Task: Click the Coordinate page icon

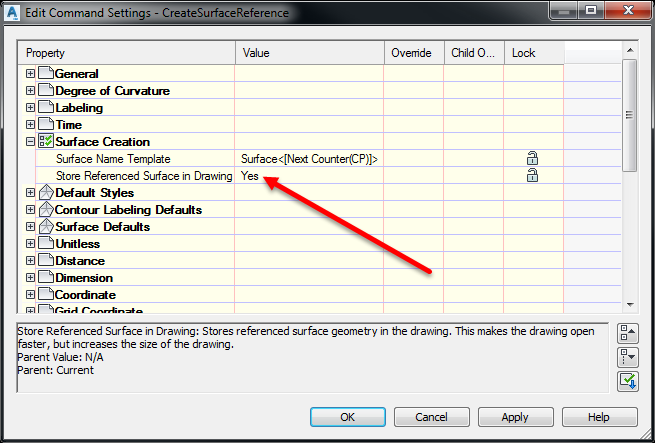Action: (46, 295)
